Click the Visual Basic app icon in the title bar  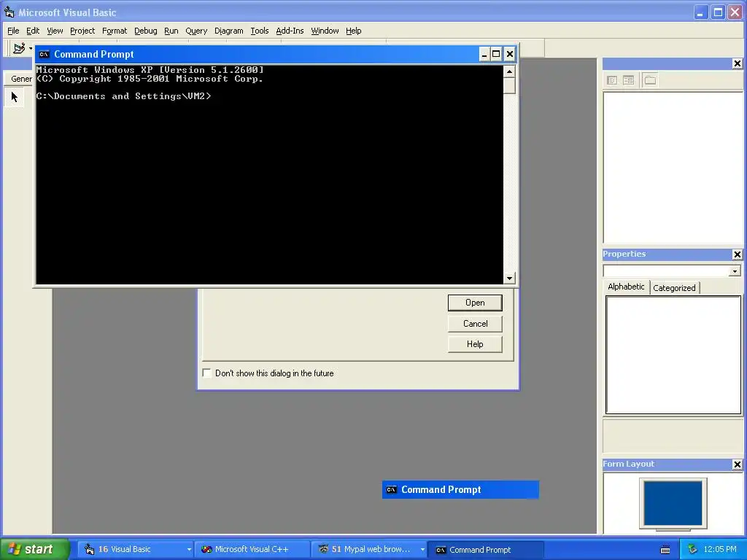tap(9, 12)
